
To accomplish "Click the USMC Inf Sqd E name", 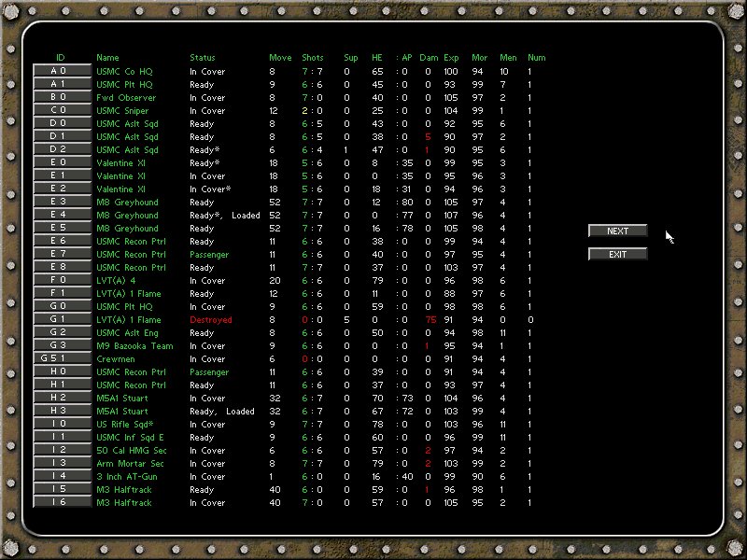I will pyautogui.click(x=130, y=438).
